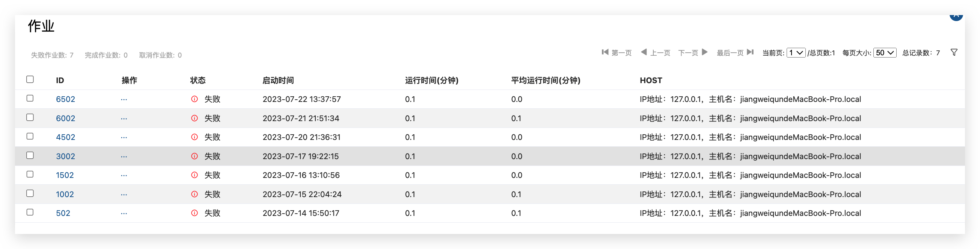Click the 启动时间 column header
980x249 pixels.
(278, 80)
